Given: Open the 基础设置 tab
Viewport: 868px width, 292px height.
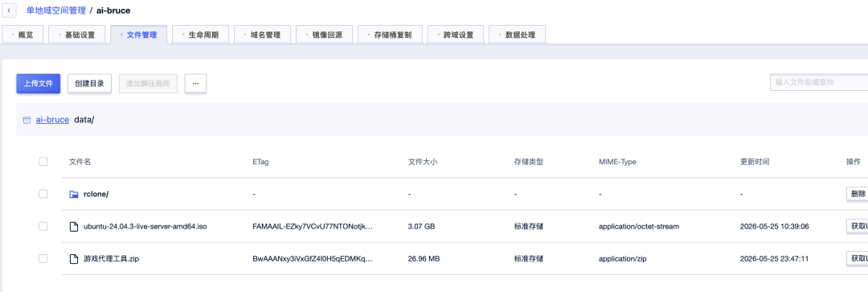Looking at the screenshot, I should click(77, 35).
